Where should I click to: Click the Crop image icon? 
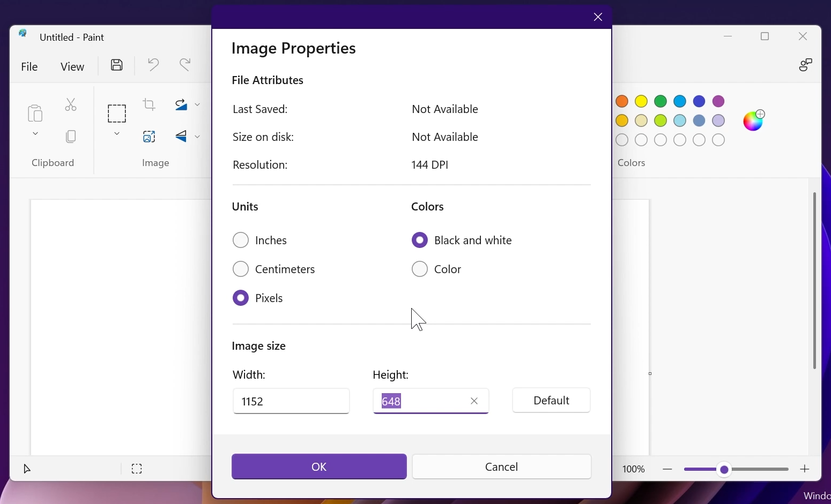click(x=150, y=104)
